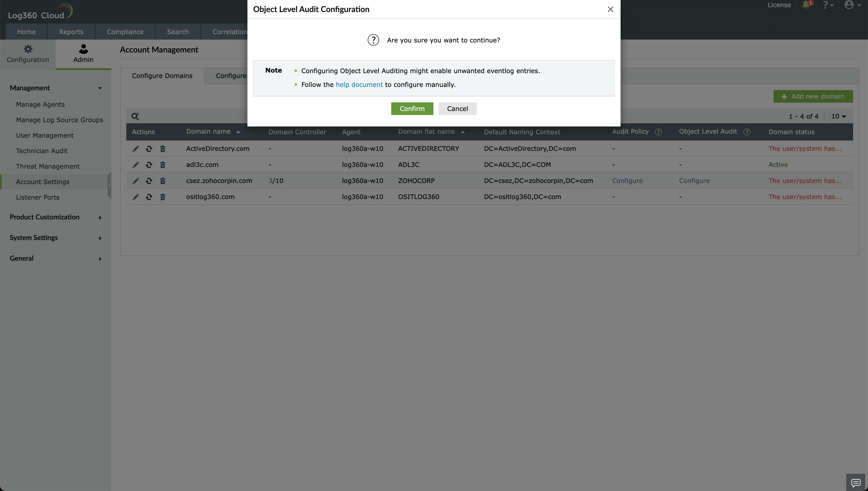
Task: Click the help question mark icon next to Object Level Audit
Action: [x=747, y=132]
